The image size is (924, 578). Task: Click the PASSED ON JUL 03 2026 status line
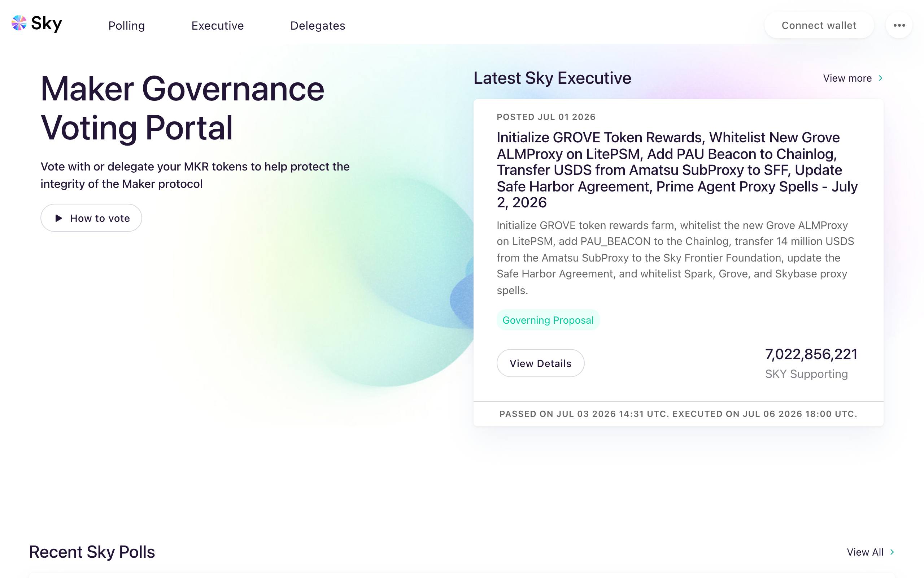679,414
